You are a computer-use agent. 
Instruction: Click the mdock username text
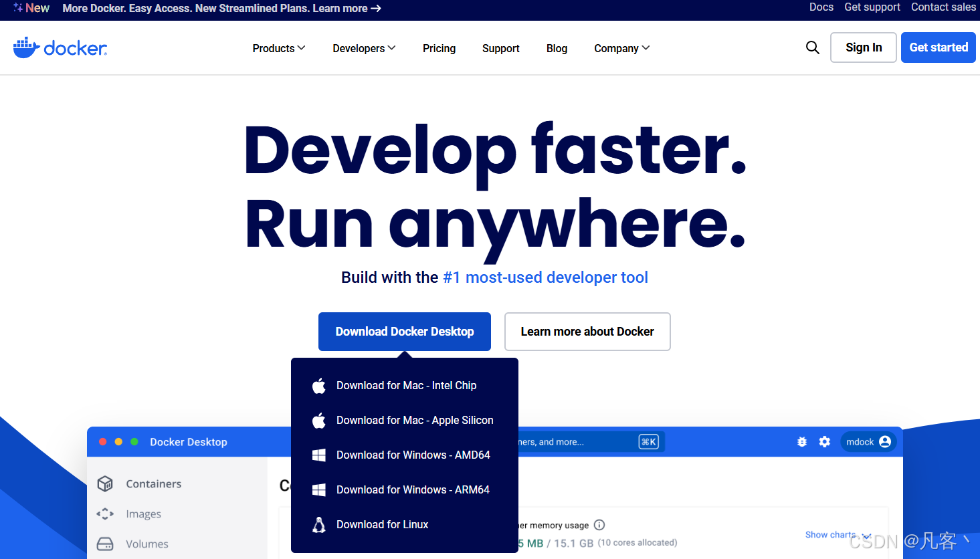coord(860,442)
